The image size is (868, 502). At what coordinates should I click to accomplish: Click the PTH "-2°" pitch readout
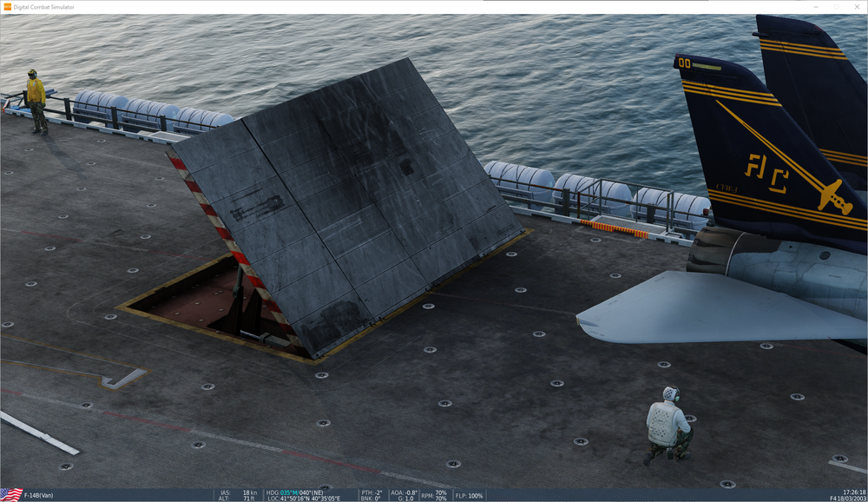pyautogui.click(x=377, y=492)
